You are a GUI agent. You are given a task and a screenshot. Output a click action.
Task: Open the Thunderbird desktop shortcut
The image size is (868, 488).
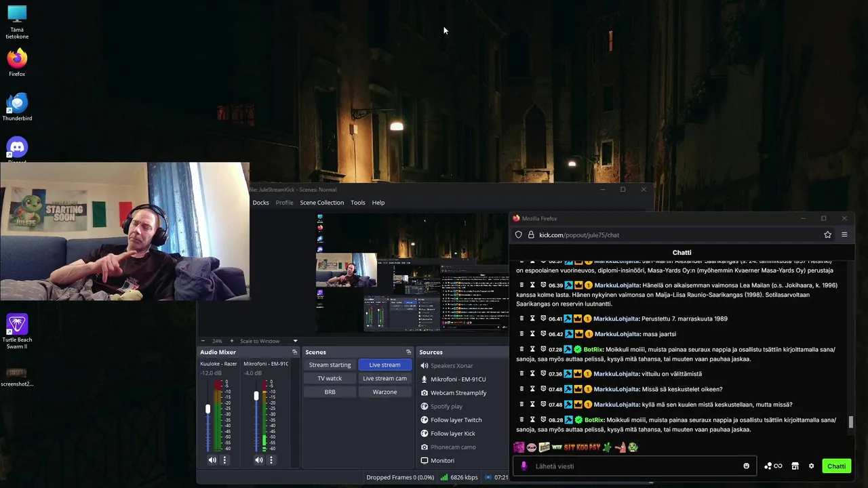click(17, 106)
